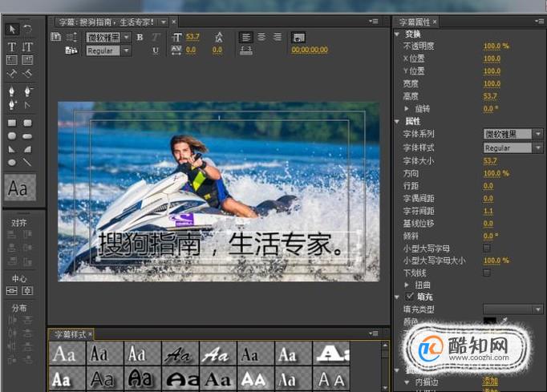Uncheck the 填充 checkbox
The width and height of the screenshot is (547, 392).
410,297
